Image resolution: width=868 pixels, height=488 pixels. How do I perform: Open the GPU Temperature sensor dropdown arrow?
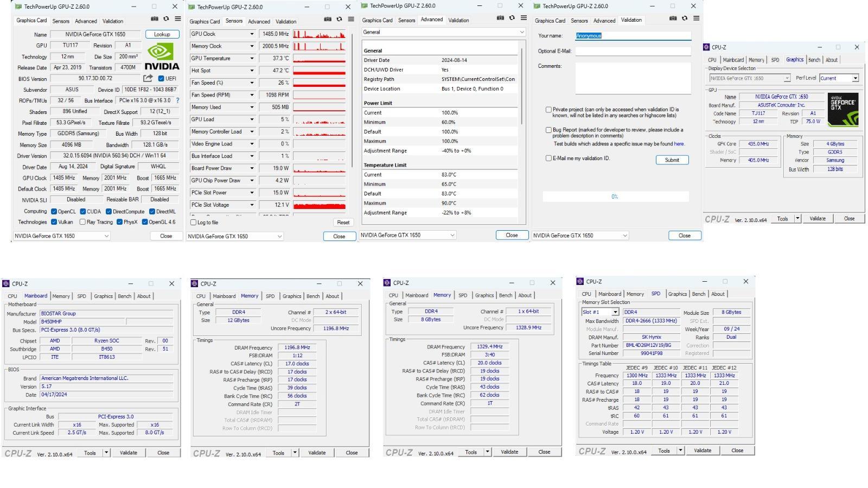[252, 58]
